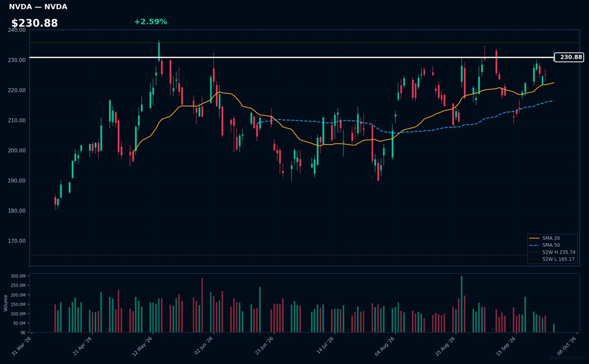Click the 230.00 price axis label
The image size is (589, 364).
tap(17, 60)
